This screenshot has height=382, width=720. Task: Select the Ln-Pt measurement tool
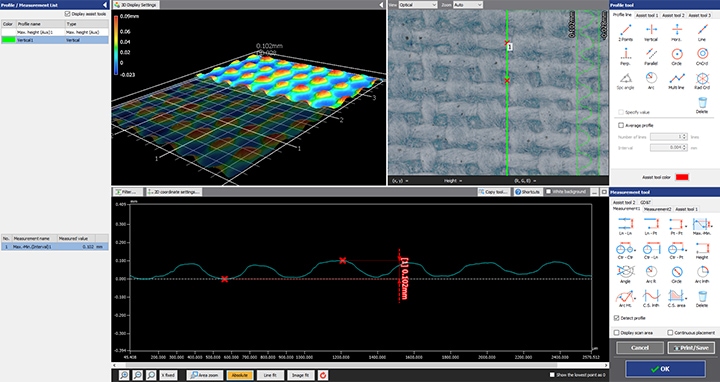[x=651, y=226]
